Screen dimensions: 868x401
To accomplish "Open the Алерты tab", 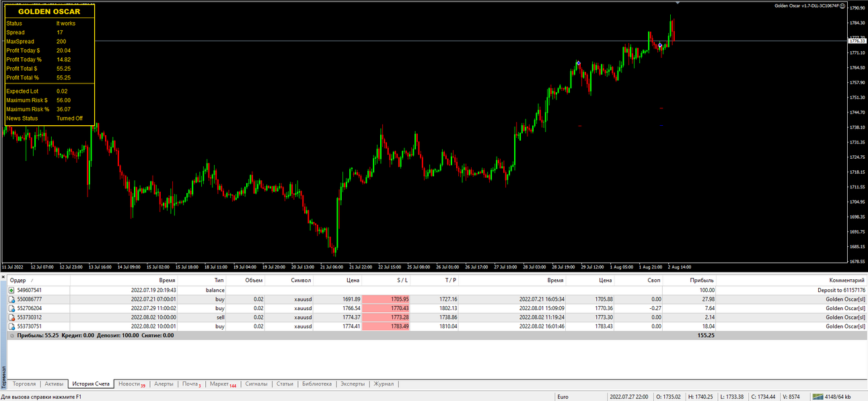I will tap(164, 384).
